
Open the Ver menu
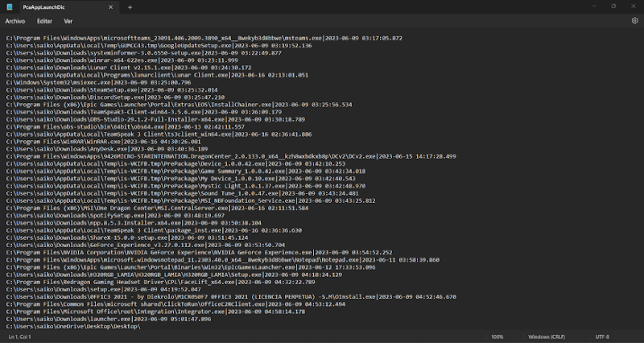[68, 21]
